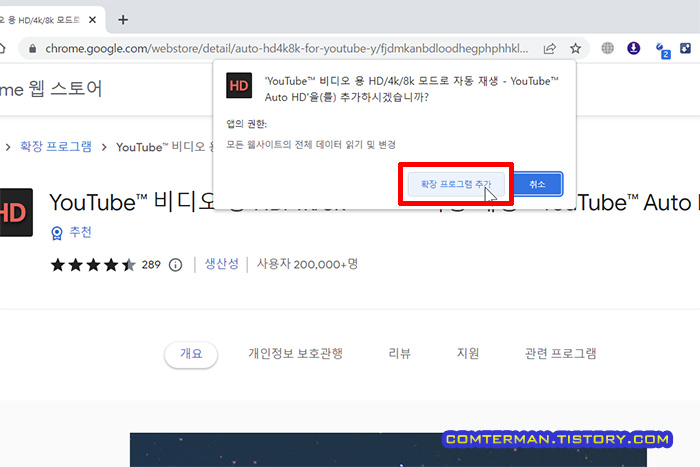Open the 생산성 category link
Image resolution: width=700 pixels, height=467 pixels.
point(221,264)
